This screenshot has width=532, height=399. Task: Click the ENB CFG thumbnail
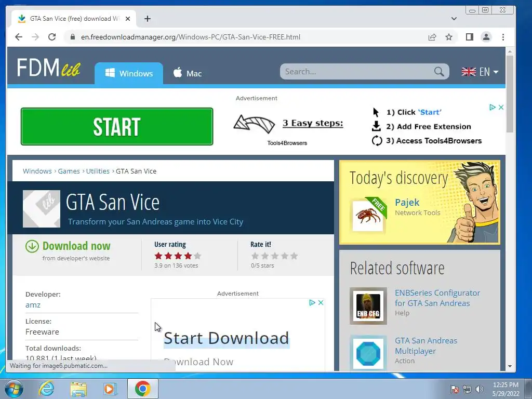click(x=368, y=306)
